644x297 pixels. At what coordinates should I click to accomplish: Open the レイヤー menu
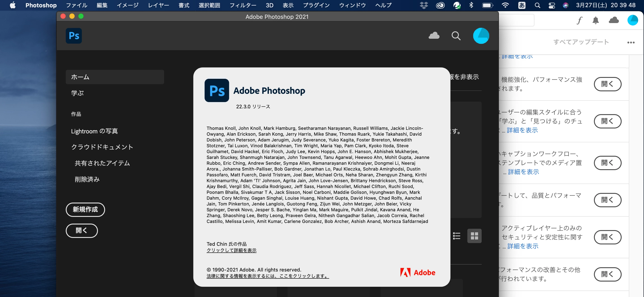point(159,5)
